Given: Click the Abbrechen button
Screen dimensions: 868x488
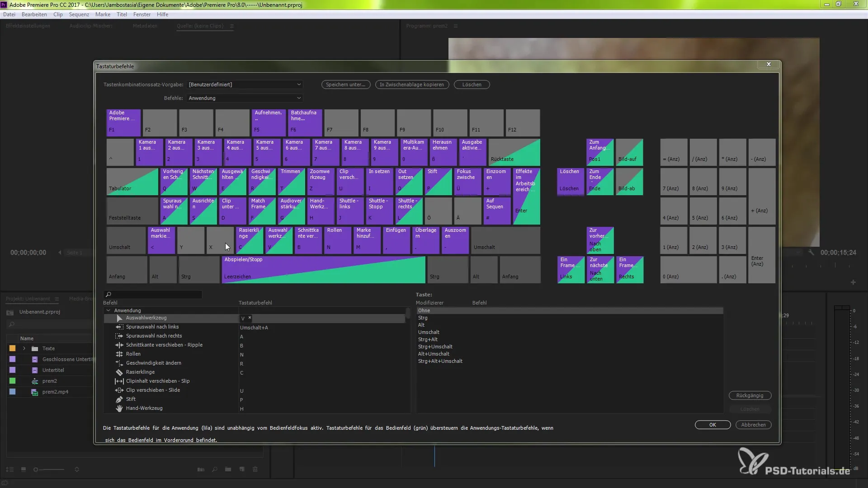Looking at the screenshot, I should pyautogui.click(x=754, y=425).
